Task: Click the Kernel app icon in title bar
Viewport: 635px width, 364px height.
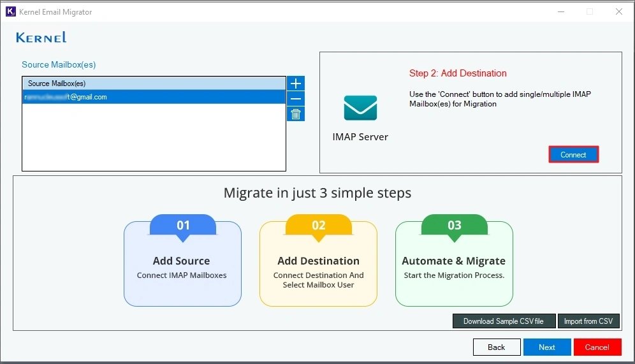Action: coord(10,11)
